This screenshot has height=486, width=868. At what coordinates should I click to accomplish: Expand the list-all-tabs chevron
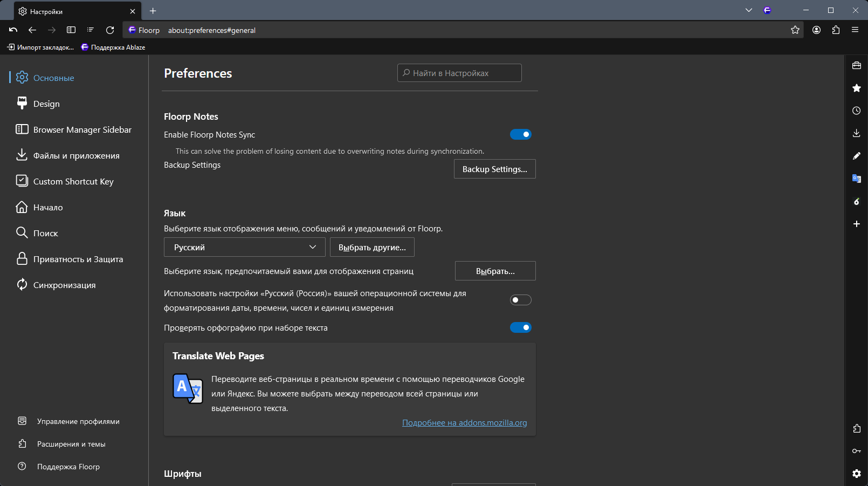tap(748, 10)
